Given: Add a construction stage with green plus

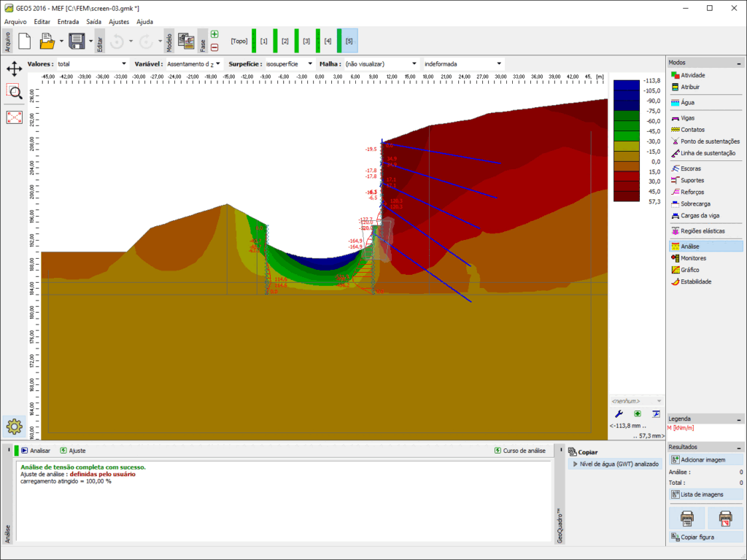Looking at the screenshot, I should 214,34.
